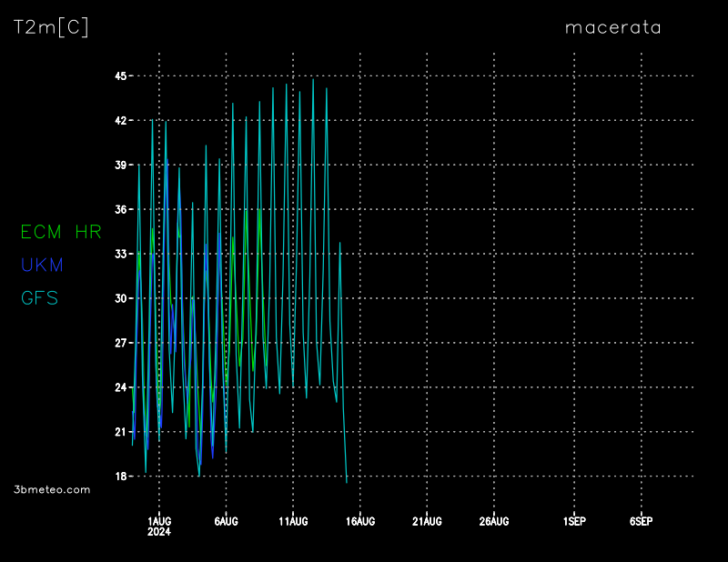Click the macerata location label
The image size is (728, 562).
pyautogui.click(x=612, y=27)
